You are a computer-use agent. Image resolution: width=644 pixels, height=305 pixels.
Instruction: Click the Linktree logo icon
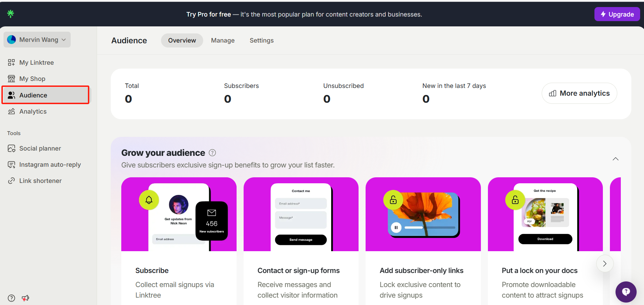[x=11, y=14]
